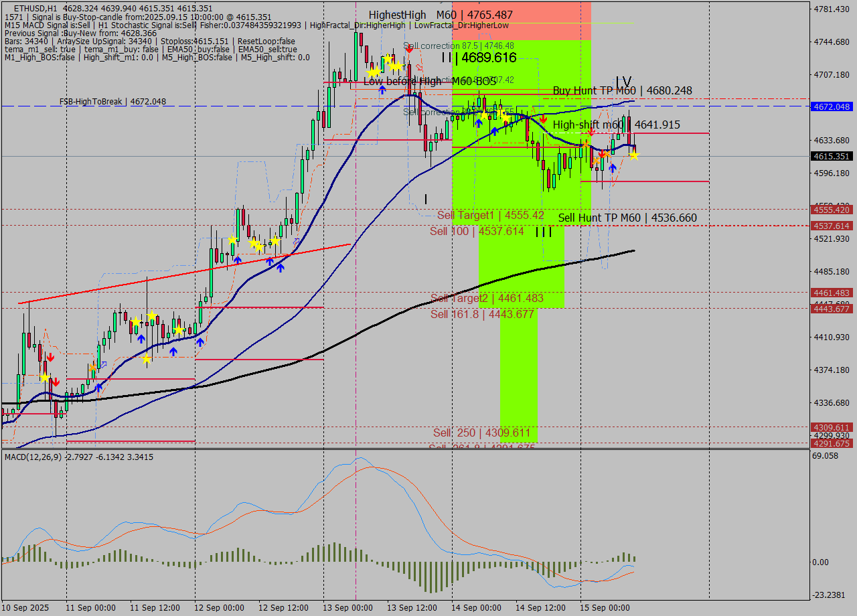Select the red sell arrow near Sell correction 87.5
The width and height of the screenshot is (857, 616).
(409, 50)
